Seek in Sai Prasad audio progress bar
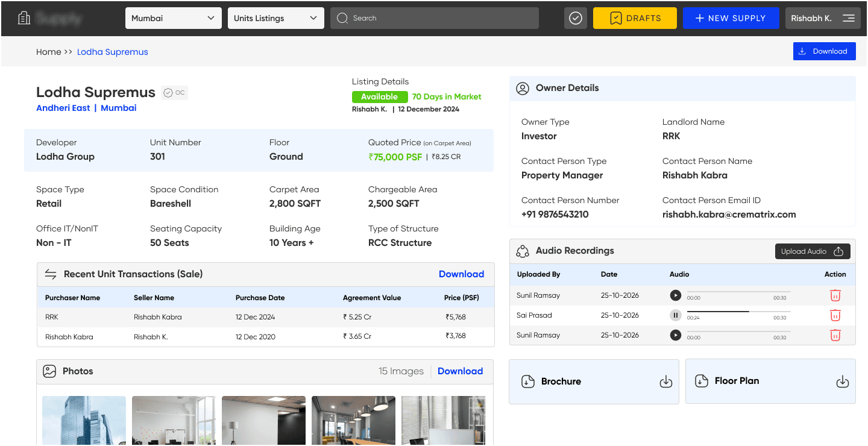 pos(738,312)
